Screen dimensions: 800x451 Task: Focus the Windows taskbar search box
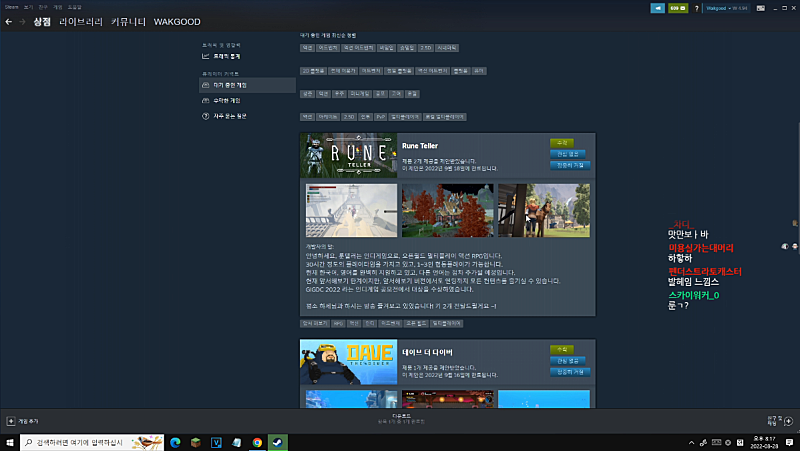92,442
